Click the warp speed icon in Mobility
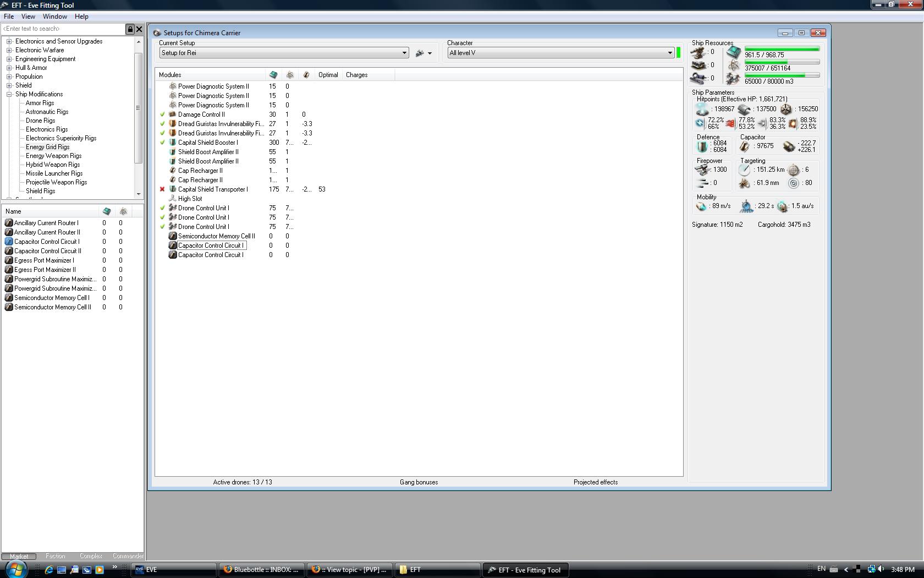This screenshot has width=924, height=578. pyautogui.click(x=782, y=206)
